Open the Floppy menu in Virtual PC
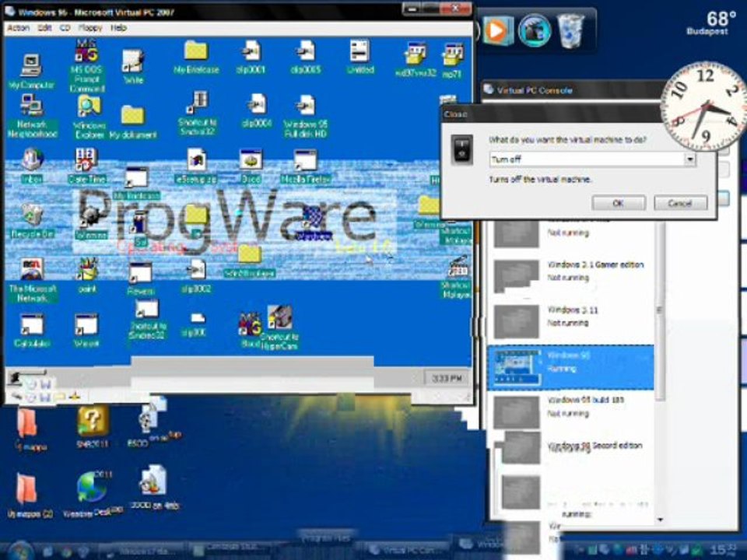 (x=90, y=28)
